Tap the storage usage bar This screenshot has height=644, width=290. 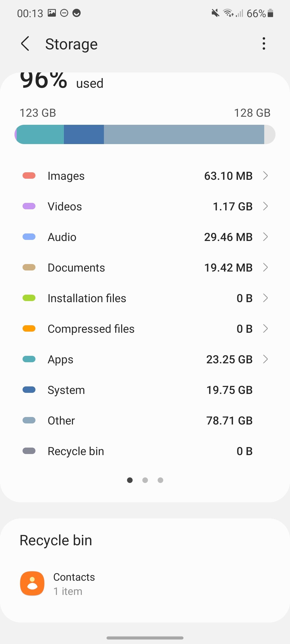click(x=145, y=134)
